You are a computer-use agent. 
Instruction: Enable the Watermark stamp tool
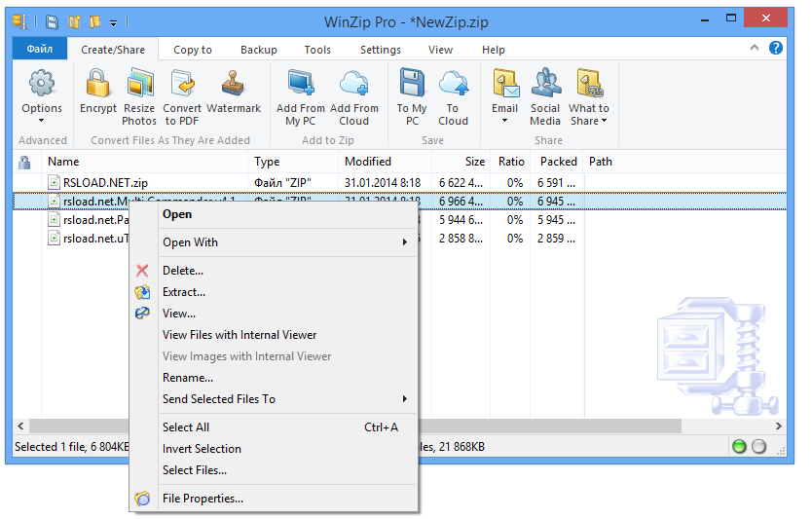coord(233,84)
